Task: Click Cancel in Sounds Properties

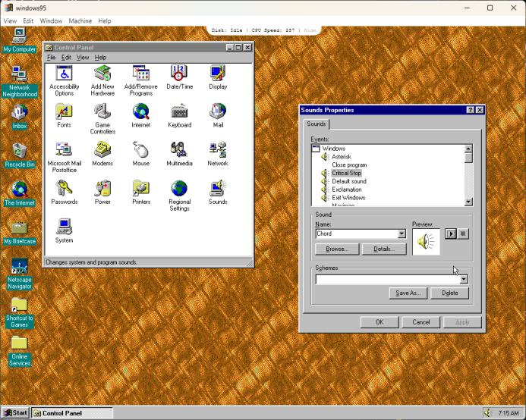Action: tap(421, 322)
